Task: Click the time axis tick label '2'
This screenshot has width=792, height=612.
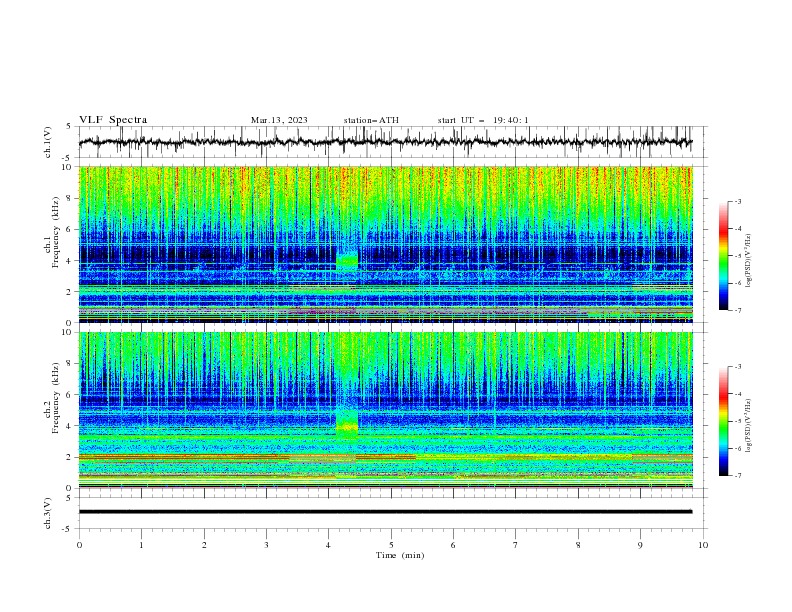Action: 204,545
